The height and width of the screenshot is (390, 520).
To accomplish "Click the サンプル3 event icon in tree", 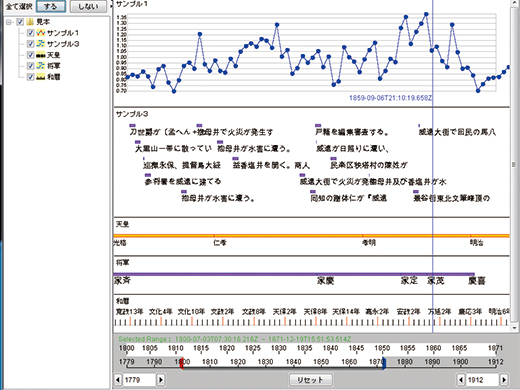I will coord(41,44).
